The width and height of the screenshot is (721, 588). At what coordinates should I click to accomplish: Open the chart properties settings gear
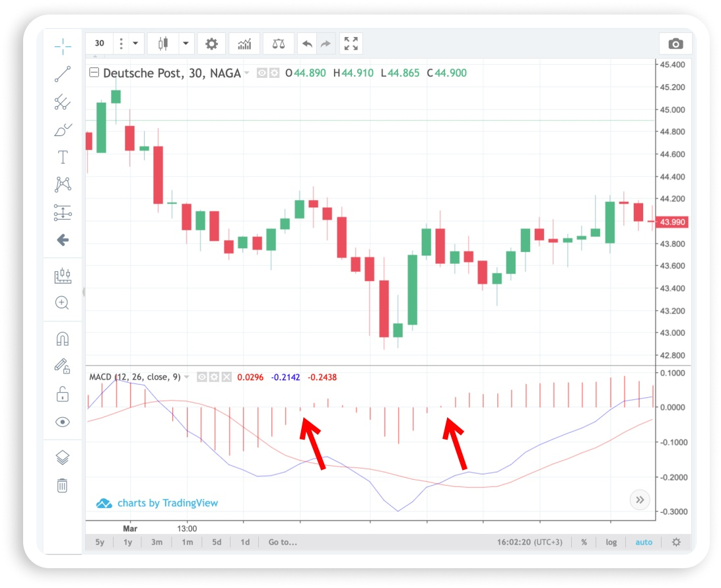[211, 43]
